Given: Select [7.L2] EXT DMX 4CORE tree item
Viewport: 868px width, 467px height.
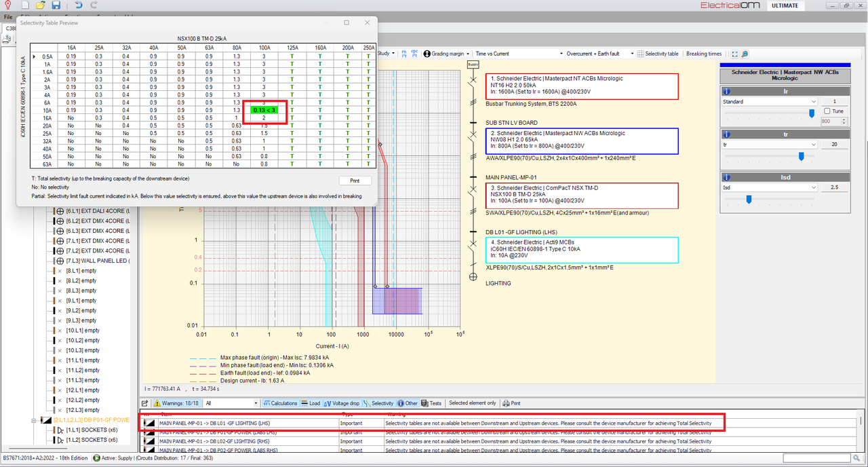Looking at the screenshot, I should click(98, 250).
